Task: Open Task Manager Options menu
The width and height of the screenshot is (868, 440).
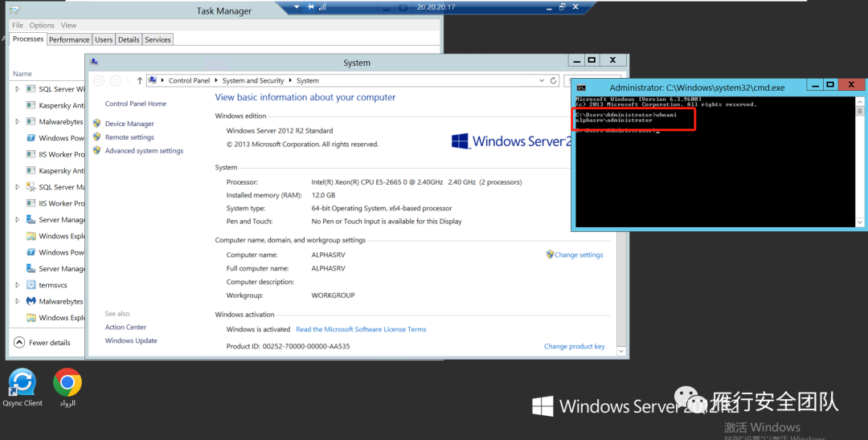Action: point(42,25)
